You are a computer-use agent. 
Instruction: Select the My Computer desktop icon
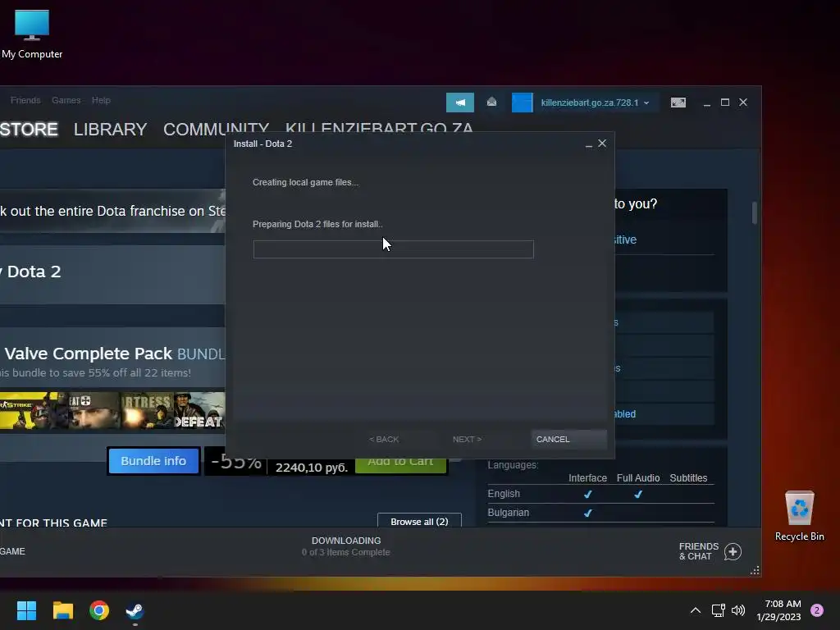(32, 34)
